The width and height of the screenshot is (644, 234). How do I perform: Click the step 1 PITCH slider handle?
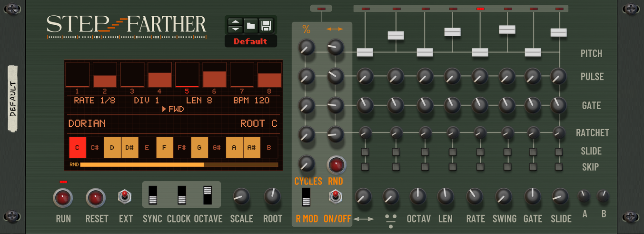pos(365,52)
